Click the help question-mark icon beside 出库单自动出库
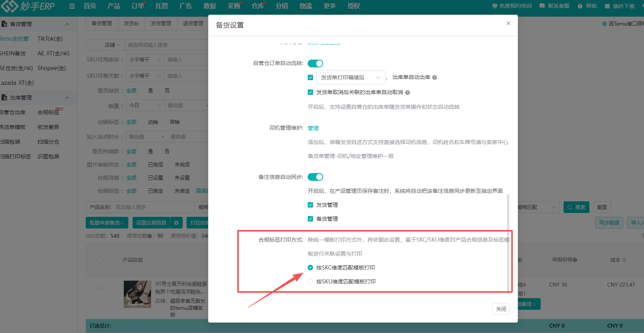644x333 pixels. [435, 77]
